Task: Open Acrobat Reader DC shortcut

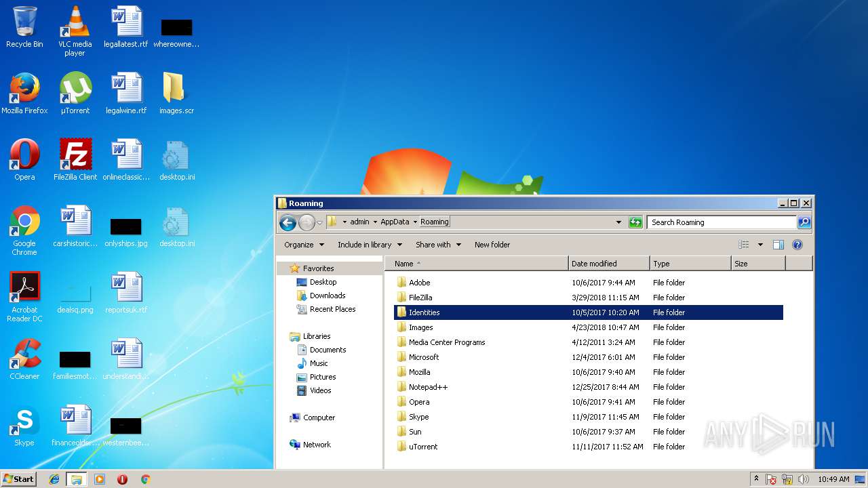Action: point(24,298)
